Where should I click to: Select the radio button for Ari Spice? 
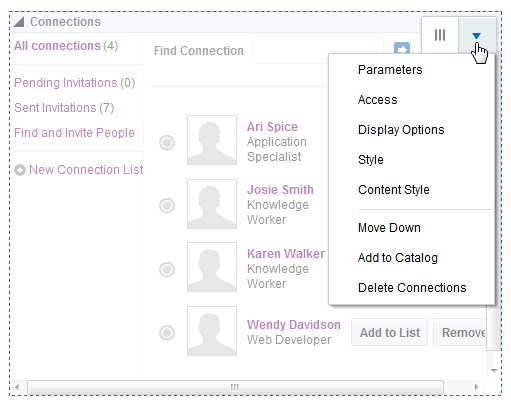[x=167, y=143]
